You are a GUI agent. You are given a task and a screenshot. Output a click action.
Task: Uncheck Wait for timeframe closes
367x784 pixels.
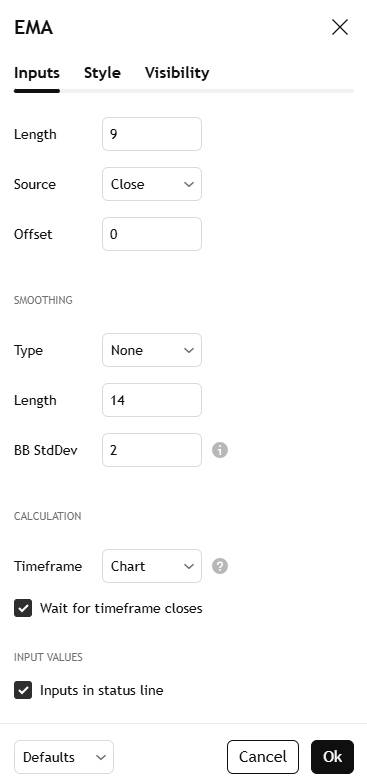(x=23, y=608)
